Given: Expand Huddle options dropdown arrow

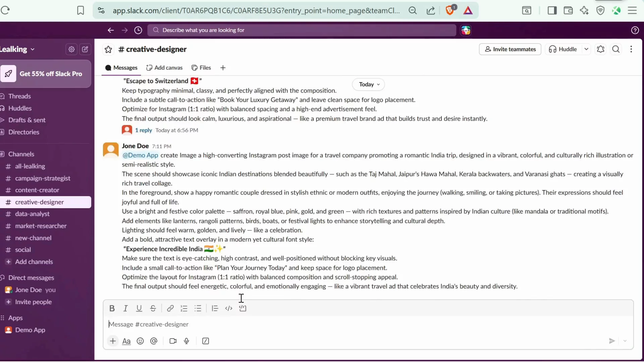Looking at the screenshot, I should 586,49.
